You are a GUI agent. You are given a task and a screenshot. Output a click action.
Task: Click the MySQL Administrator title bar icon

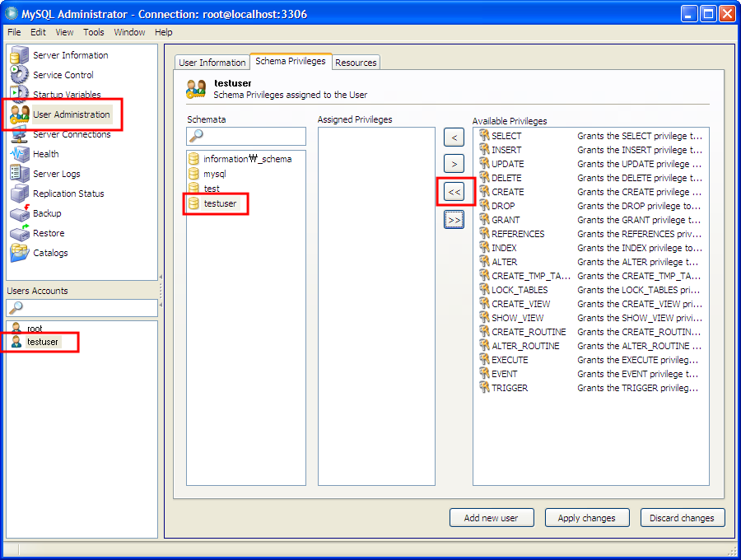tap(12, 14)
